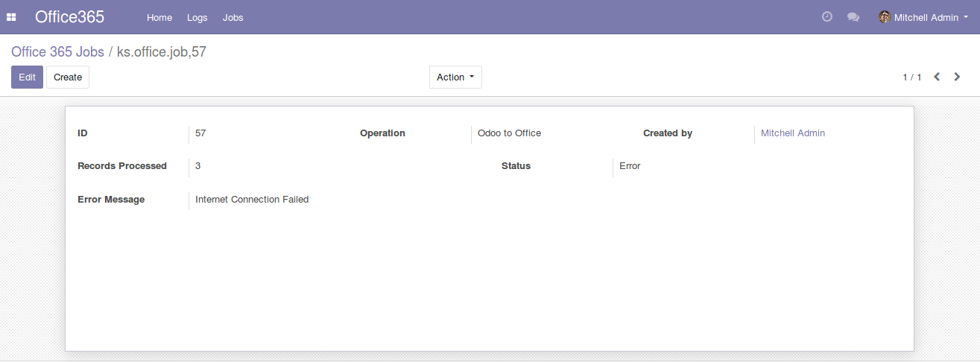980x362 pixels.
Task: Expand the Action dropdown
Action: coord(455,77)
